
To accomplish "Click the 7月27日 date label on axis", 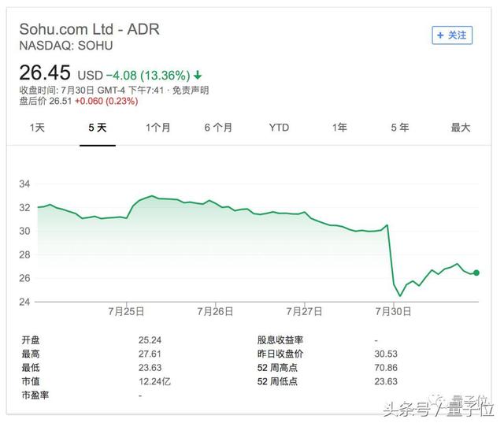I will (x=304, y=311).
